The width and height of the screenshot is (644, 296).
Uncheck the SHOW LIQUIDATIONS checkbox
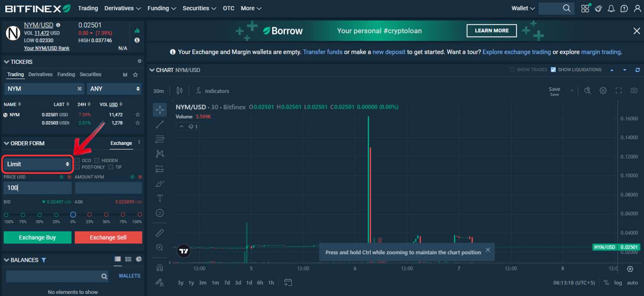click(553, 70)
